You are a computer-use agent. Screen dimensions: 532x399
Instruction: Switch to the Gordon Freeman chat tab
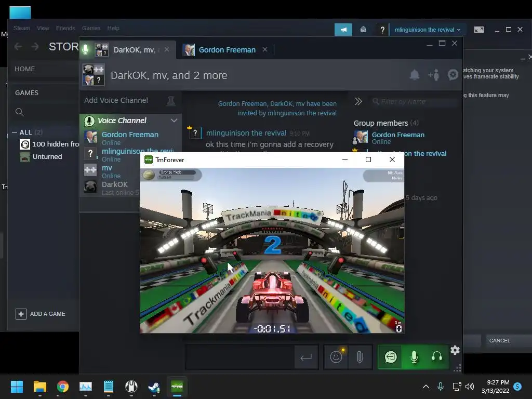tap(227, 50)
